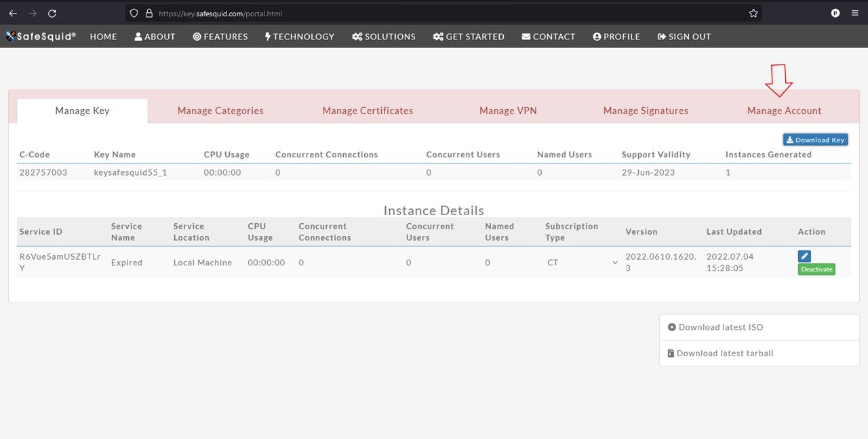Click the Service ID column header

click(x=41, y=231)
